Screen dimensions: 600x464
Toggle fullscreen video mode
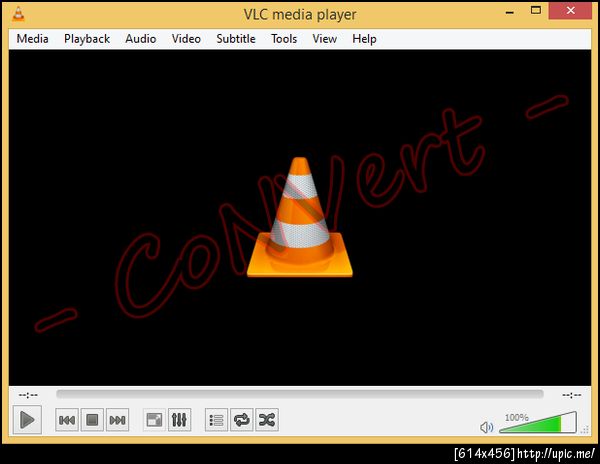[x=154, y=420]
